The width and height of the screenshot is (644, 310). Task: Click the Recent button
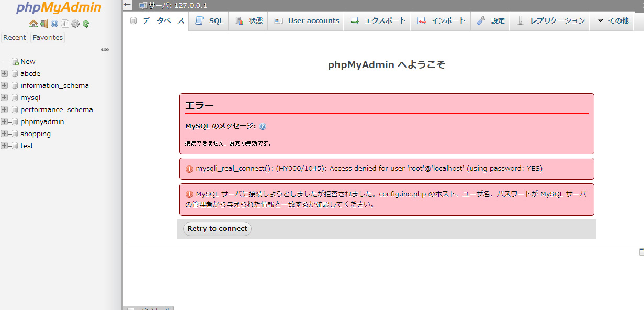coord(15,38)
